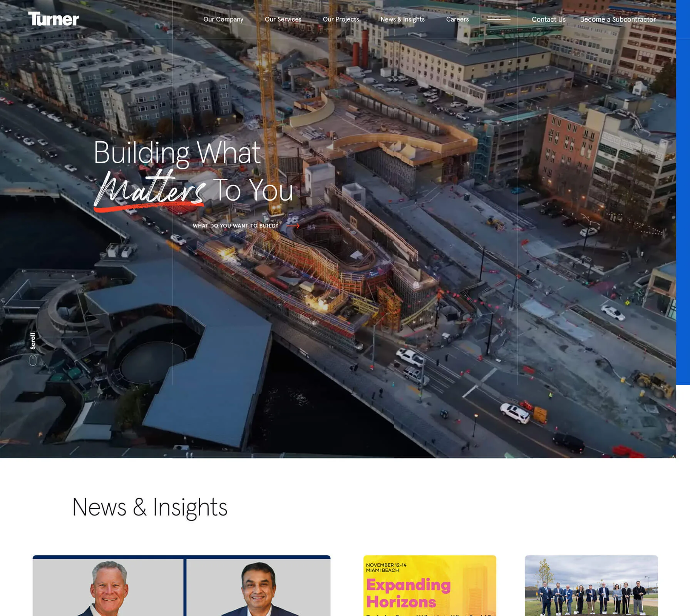Click What Do You Want To Build
The image size is (690, 616).
pos(235,226)
